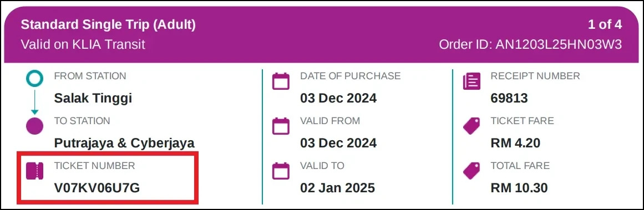
Task: Click the receipt number 69813
Action: pyautogui.click(x=509, y=99)
